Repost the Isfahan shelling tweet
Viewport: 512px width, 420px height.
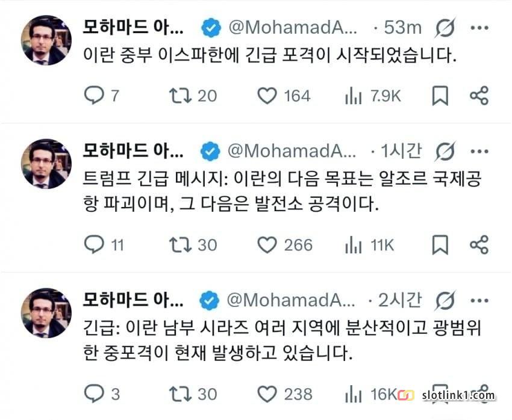180,96
